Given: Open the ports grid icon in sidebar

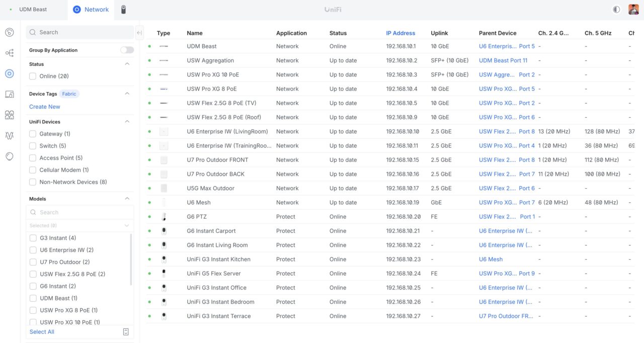Looking at the screenshot, I should click(9, 115).
